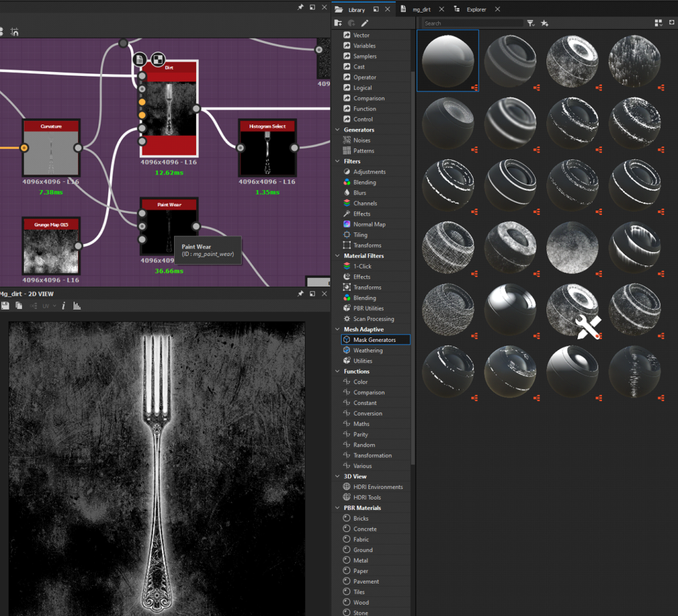Click the Library search field
Viewport: 678px width, 616px height.
473,23
